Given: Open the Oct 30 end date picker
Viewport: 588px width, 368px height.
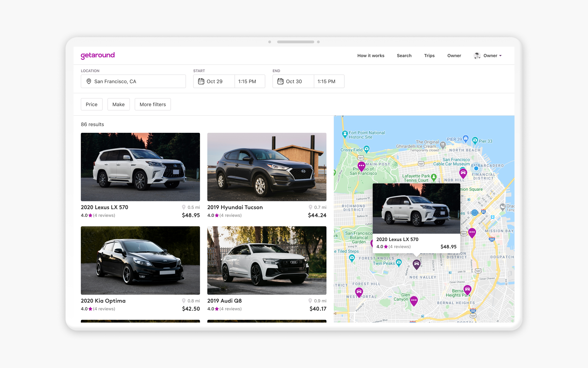Looking at the screenshot, I should point(293,81).
